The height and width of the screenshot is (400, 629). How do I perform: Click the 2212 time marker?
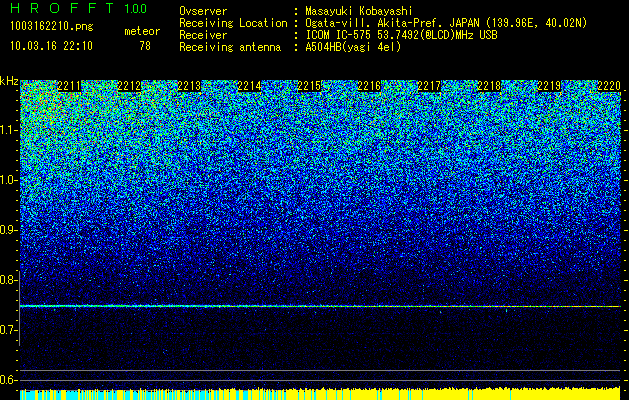pos(129,86)
